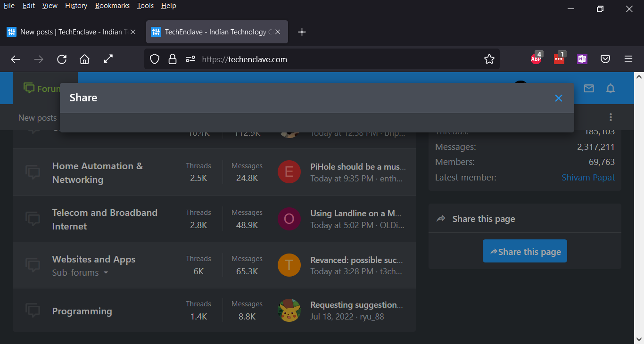The image size is (644, 344).
Task: Click the Messages count 2,317,211
Action: point(596,147)
